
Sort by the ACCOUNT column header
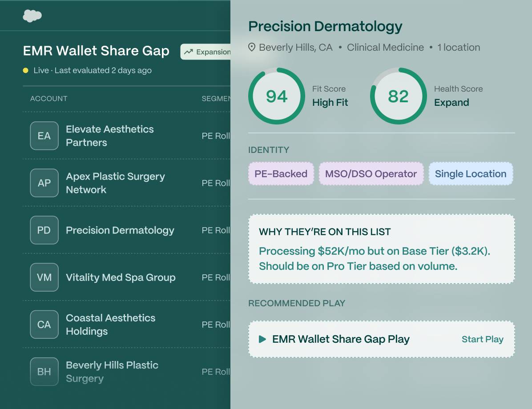pyautogui.click(x=49, y=99)
